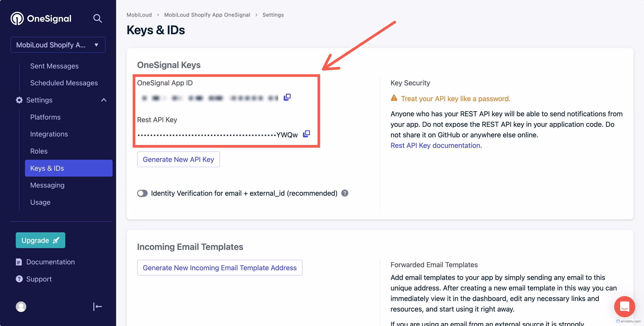Click MobiLoud breadcrumb link

(x=139, y=15)
